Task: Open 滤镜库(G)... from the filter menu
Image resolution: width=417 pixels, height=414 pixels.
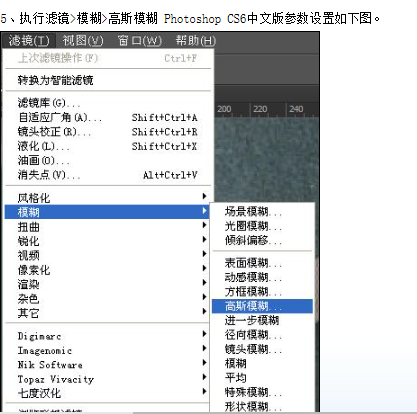Action: pyautogui.click(x=108, y=103)
